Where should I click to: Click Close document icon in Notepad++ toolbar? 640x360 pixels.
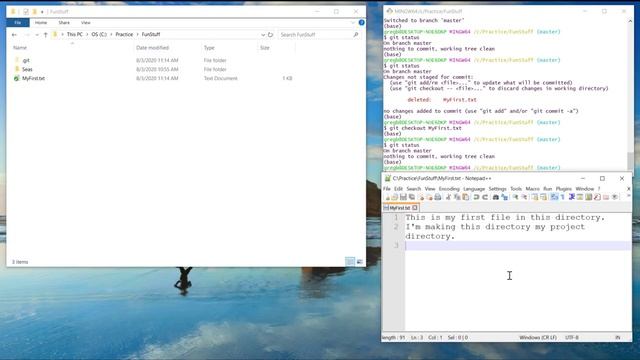click(x=421, y=197)
